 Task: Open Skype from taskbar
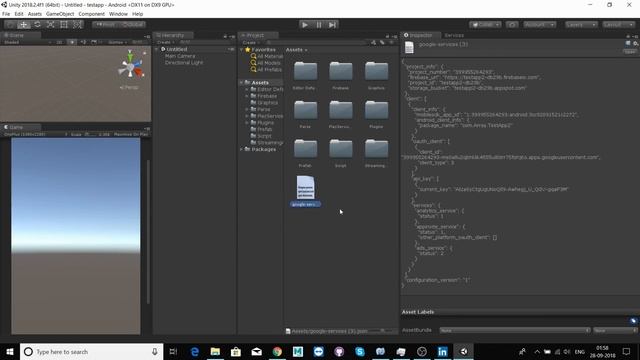[x=360, y=351]
